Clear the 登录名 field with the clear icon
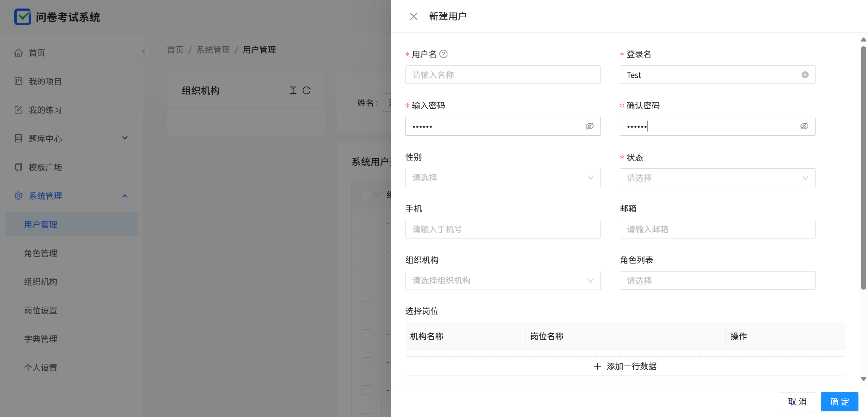The height and width of the screenshot is (417, 868). click(x=805, y=75)
